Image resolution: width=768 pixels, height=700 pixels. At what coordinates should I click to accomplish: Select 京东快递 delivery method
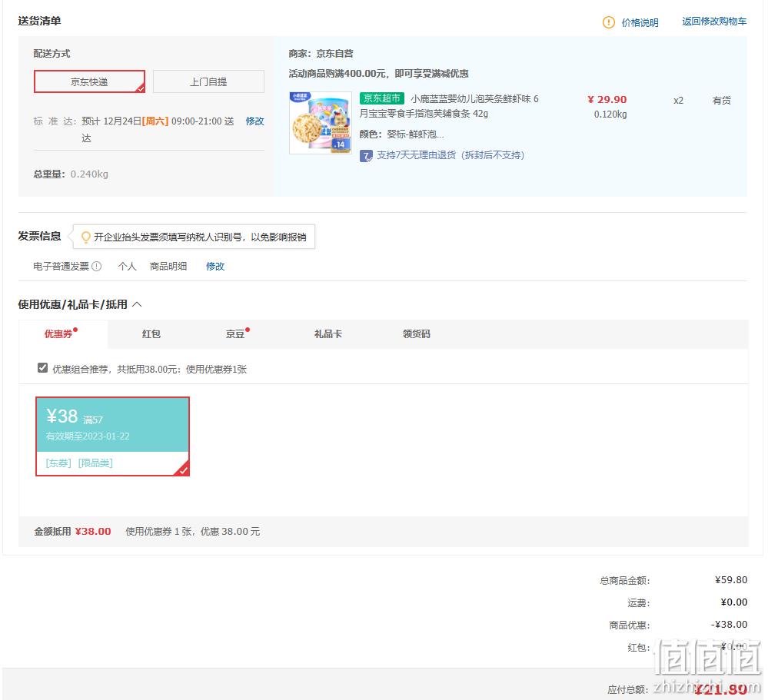click(x=89, y=81)
